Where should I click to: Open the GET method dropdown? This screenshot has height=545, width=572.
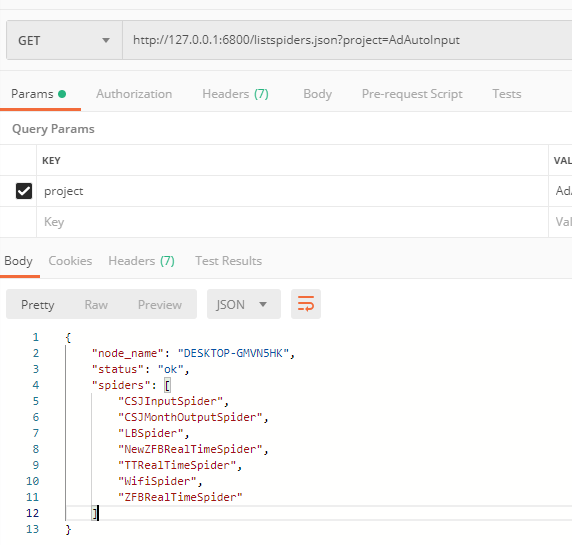point(64,40)
